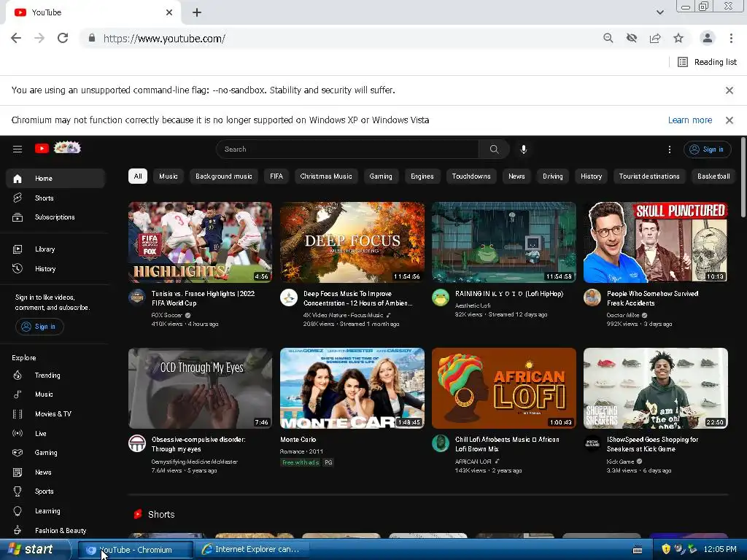Open a new browser tab

point(197,12)
